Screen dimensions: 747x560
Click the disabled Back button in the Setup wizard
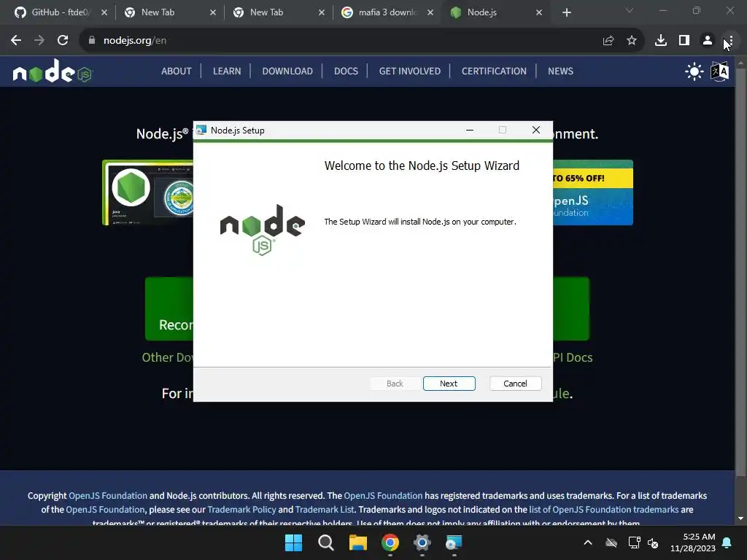[x=395, y=384]
